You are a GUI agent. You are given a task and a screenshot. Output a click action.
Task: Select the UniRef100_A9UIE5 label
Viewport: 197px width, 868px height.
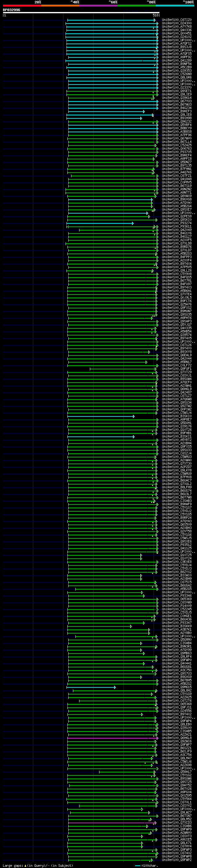coord(176,840)
